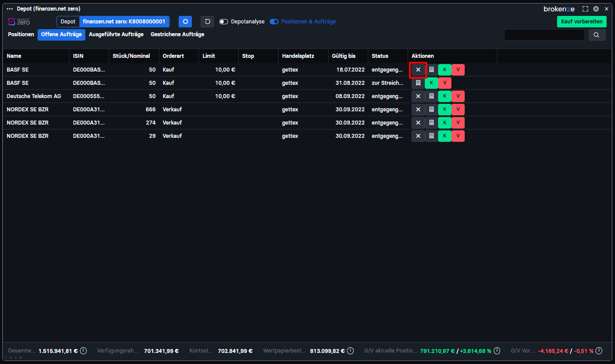Click the quantity cell 666
Screen dimensions: 615x364
[x=134, y=110]
